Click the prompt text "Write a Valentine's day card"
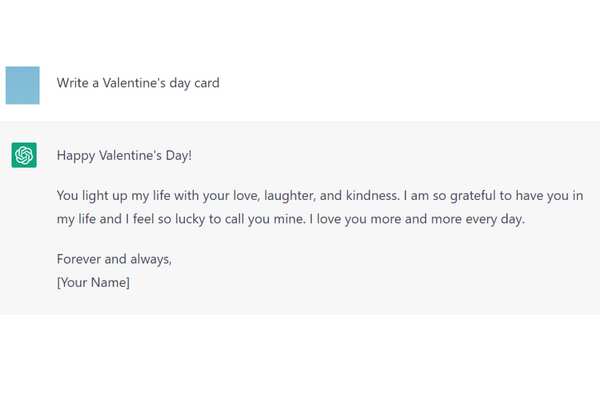The height and width of the screenshot is (400, 600). point(138,83)
